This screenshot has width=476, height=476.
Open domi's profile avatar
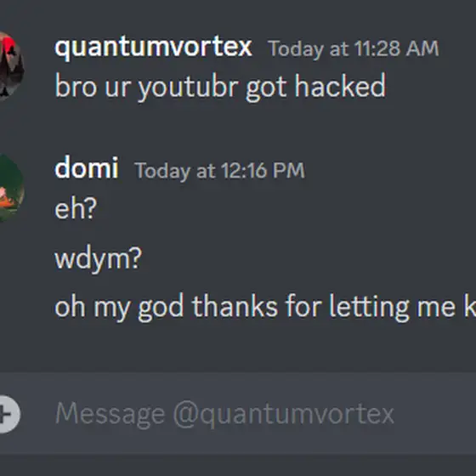[11, 188]
